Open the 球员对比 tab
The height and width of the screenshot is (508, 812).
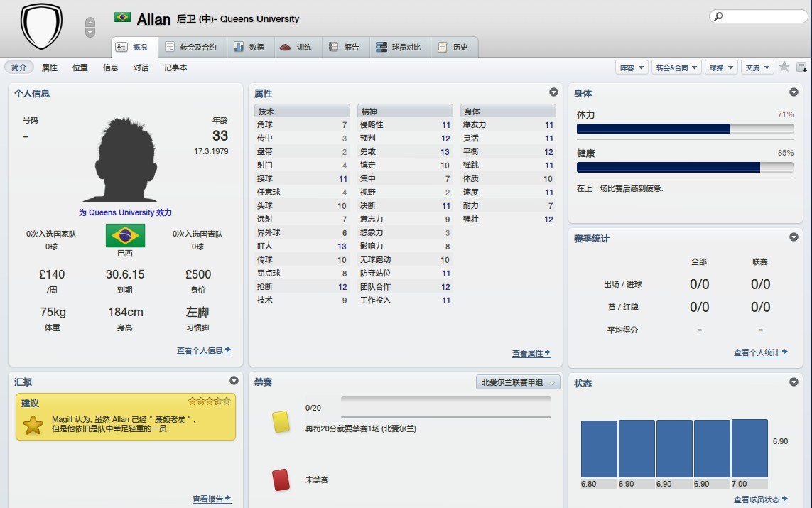click(399, 47)
